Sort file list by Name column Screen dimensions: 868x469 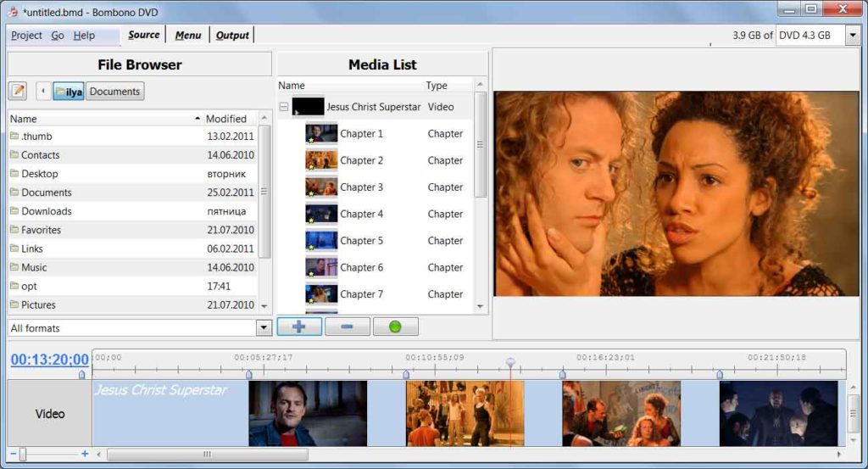(x=105, y=119)
